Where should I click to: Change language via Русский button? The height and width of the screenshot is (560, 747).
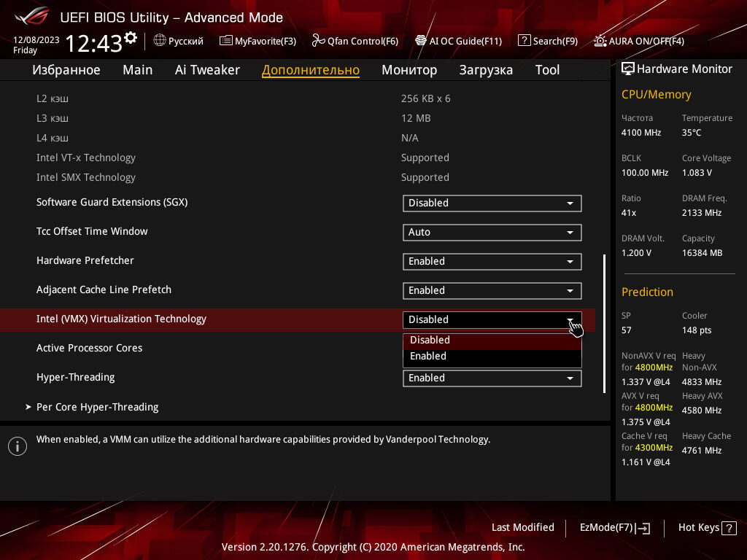pyautogui.click(x=179, y=41)
